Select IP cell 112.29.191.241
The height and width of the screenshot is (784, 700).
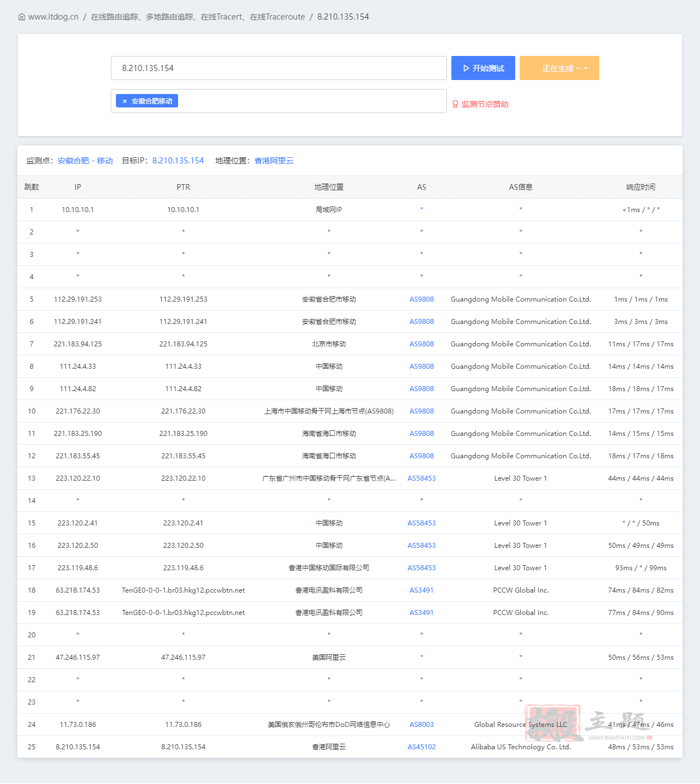tap(78, 322)
